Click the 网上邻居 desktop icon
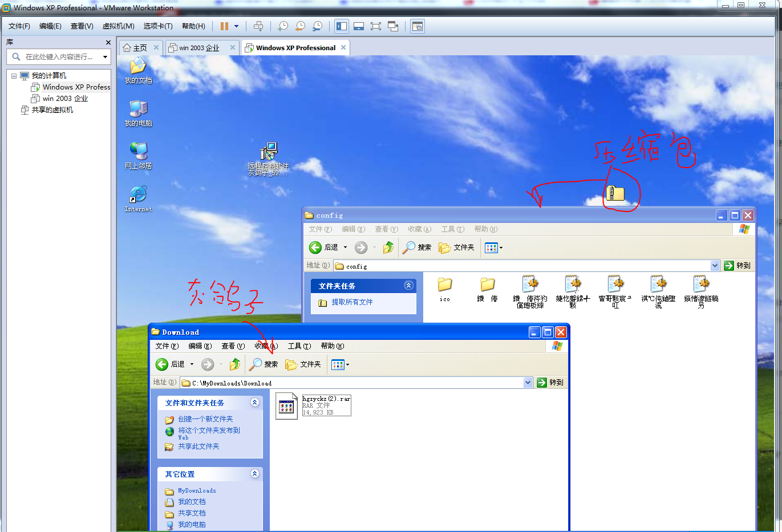Image resolution: width=782 pixels, height=532 pixels. [138, 156]
